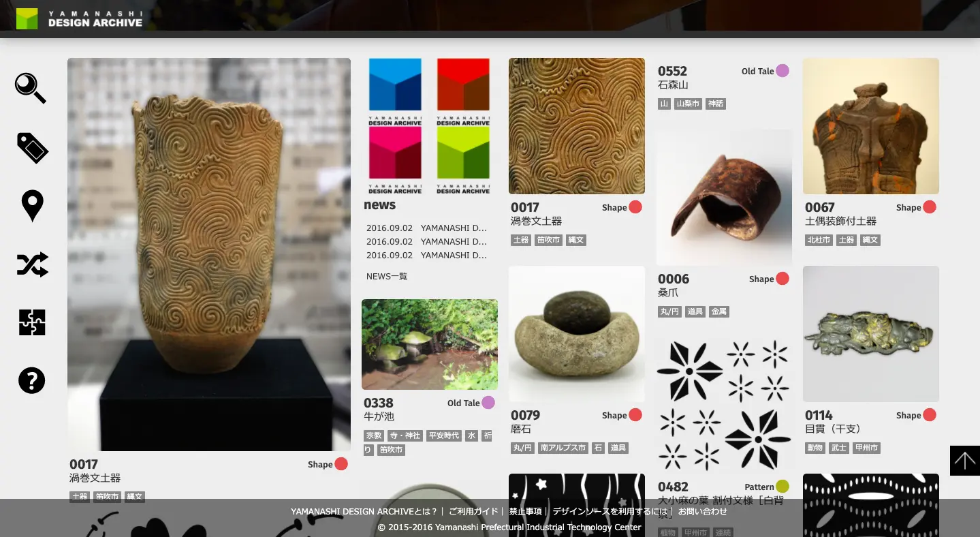Select the 水 tag on 0338 牛が池

471,435
